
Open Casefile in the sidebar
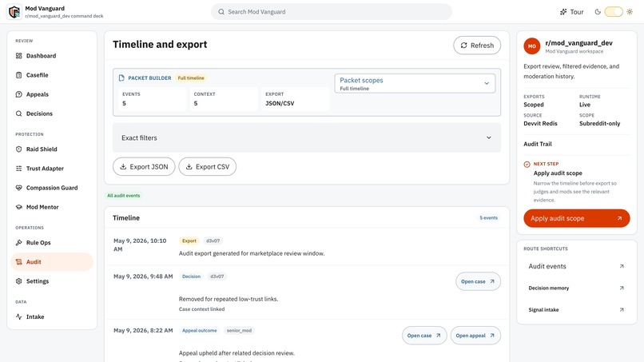coord(52,75)
